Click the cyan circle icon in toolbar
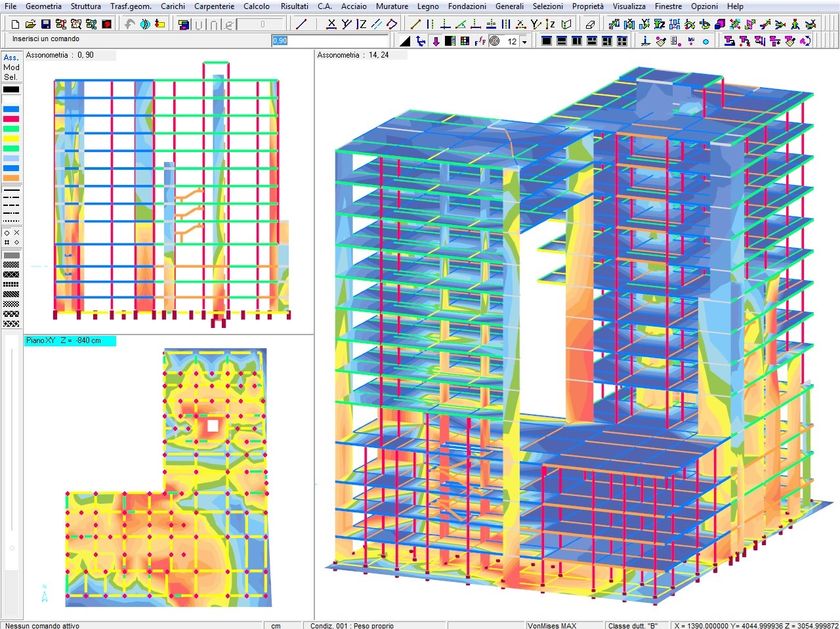Viewport: 840px width, 629px height. [x=706, y=41]
